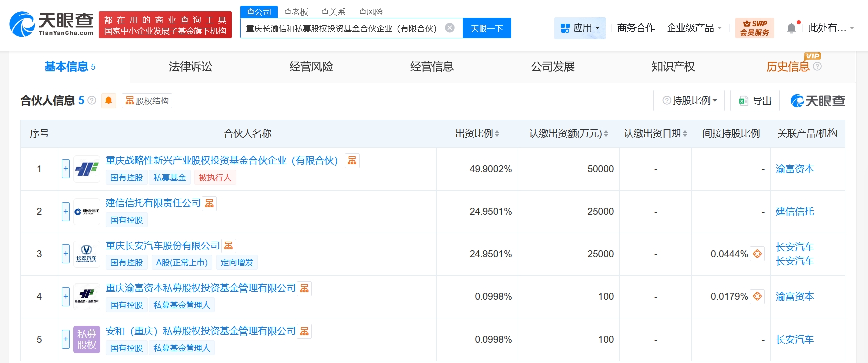This screenshot has height=363, width=868.
Task: Open the VIP 会员服务 badge
Action: click(754, 28)
